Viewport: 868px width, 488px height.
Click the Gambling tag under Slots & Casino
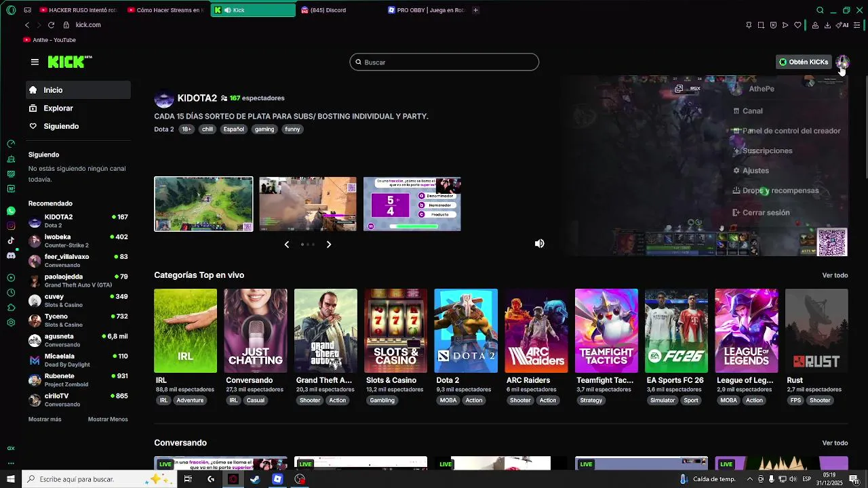[x=382, y=400]
